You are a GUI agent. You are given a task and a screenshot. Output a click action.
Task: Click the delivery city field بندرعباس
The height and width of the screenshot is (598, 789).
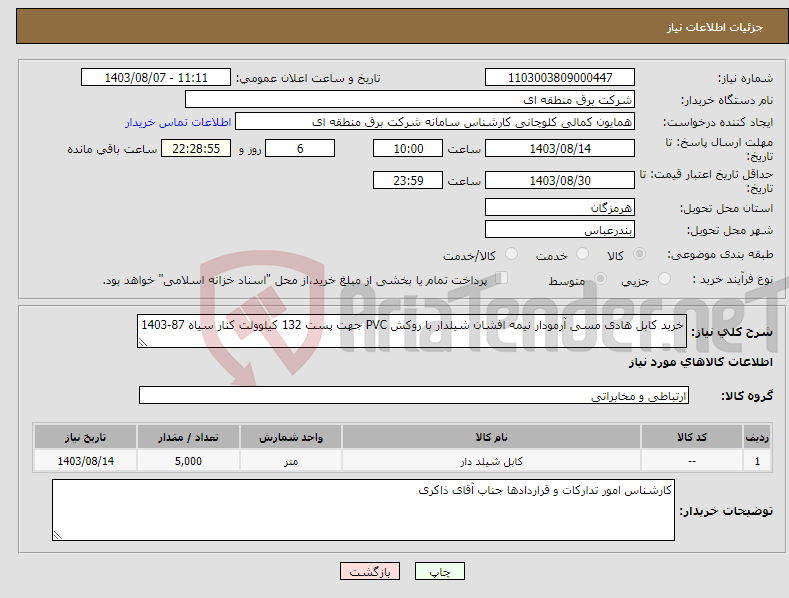coord(560,230)
